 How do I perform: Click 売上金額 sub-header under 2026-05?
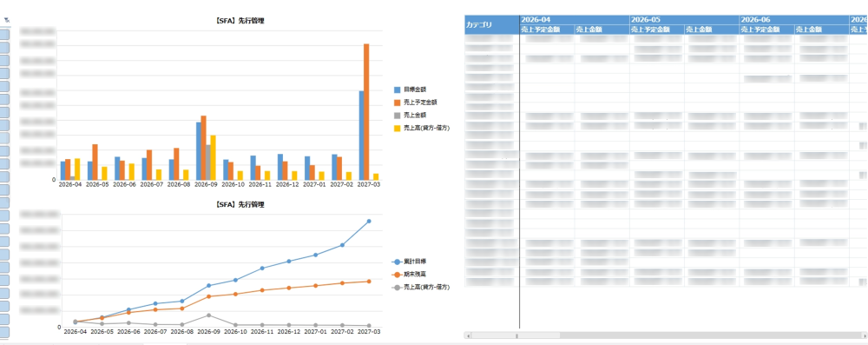coord(712,30)
